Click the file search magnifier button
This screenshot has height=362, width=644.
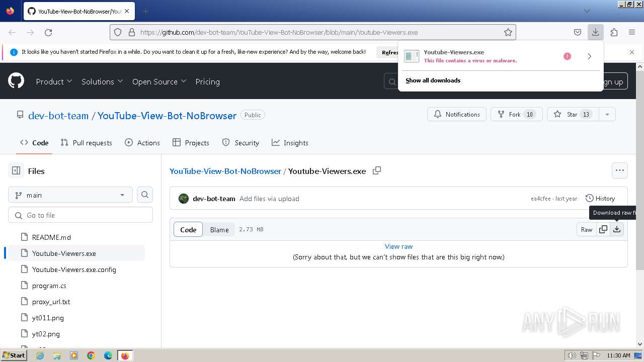[x=145, y=195]
